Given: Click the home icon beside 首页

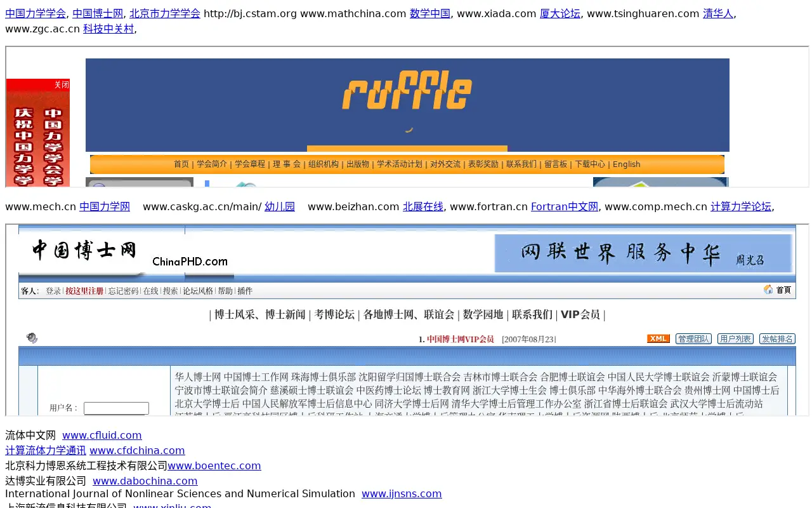Looking at the screenshot, I should [x=768, y=290].
